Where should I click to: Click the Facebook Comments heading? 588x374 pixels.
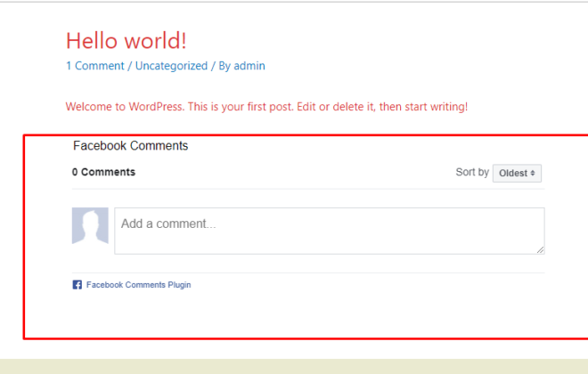130,145
